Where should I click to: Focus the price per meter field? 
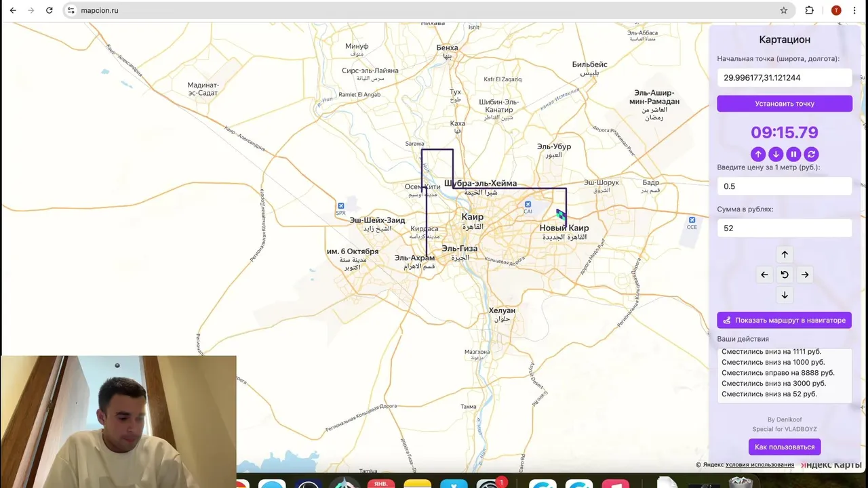785,186
